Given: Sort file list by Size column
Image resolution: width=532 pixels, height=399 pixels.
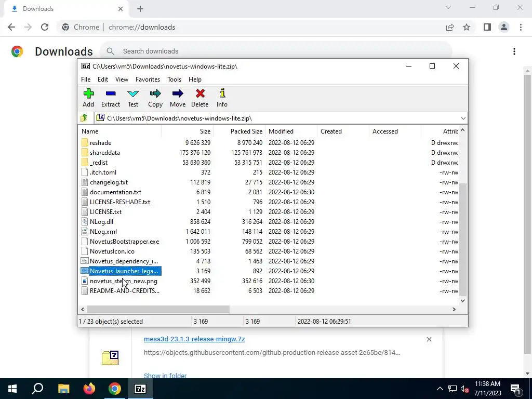Looking at the screenshot, I should tap(187, 131).
